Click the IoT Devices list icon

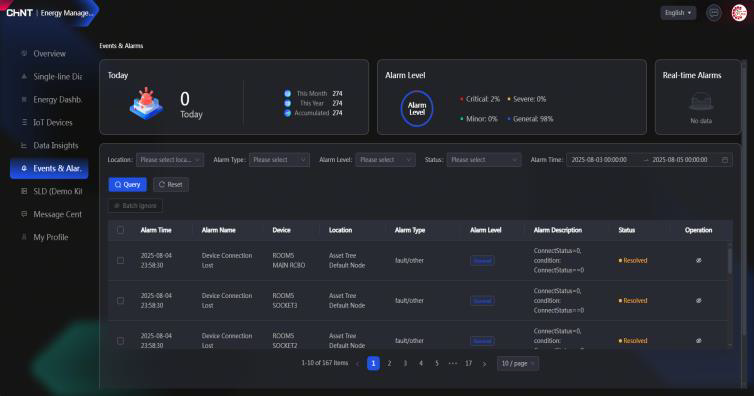click(x=24, y=122)
